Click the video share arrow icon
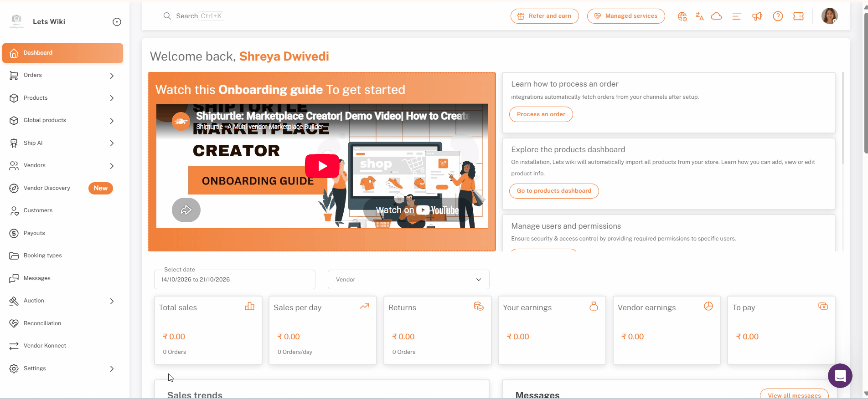This screenshot has width=868, height=399. tap(186, 210)
